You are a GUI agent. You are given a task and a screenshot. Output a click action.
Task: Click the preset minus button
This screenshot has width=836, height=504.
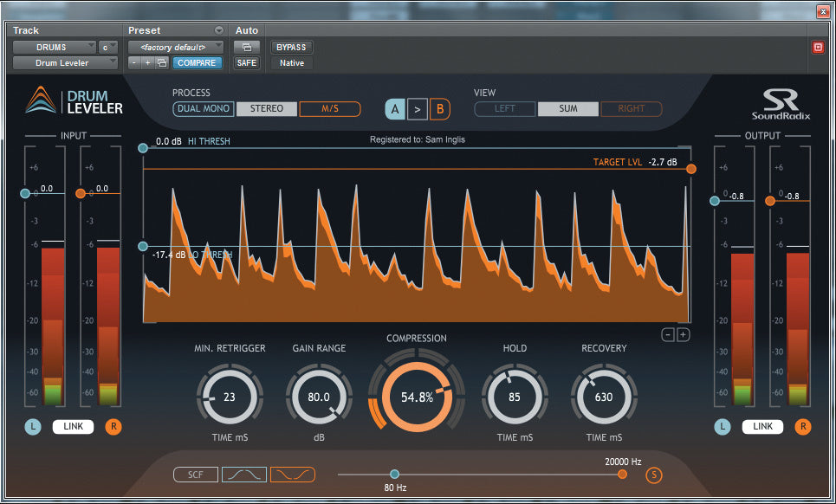tap(134, 63)
